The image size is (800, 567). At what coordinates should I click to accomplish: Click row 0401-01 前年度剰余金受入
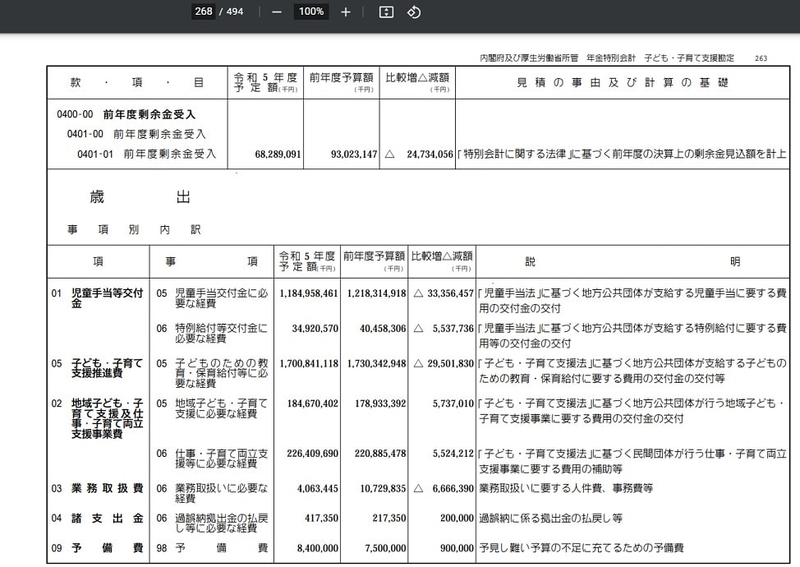(x=146, y=154)
